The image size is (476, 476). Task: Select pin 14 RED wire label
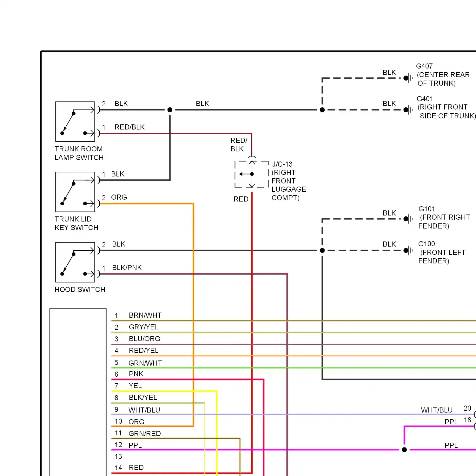point(136,467)
